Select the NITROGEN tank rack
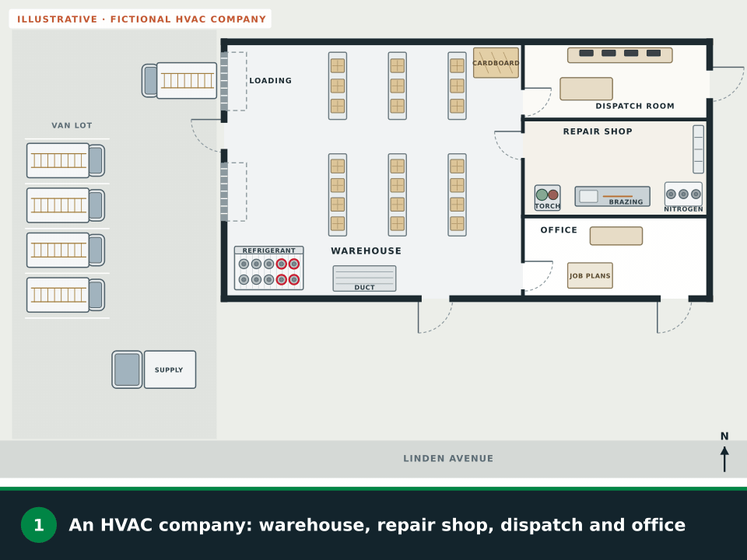Image resolution: width=747 pixels, height=560 pixels. coord(683,196)
